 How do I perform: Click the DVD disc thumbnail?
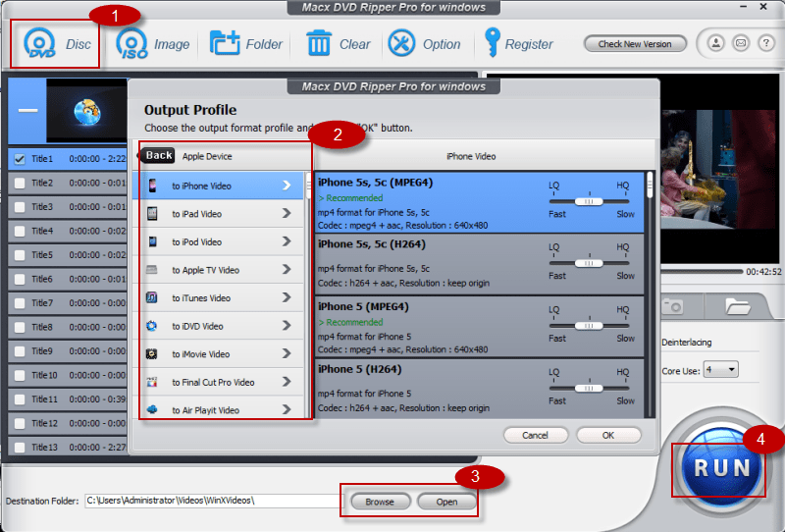point(86,111)
